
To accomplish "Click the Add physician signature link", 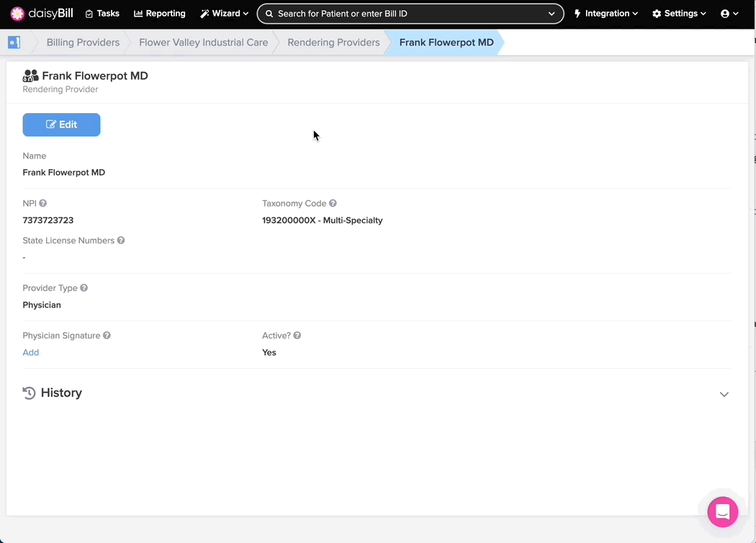I will 31,352.
